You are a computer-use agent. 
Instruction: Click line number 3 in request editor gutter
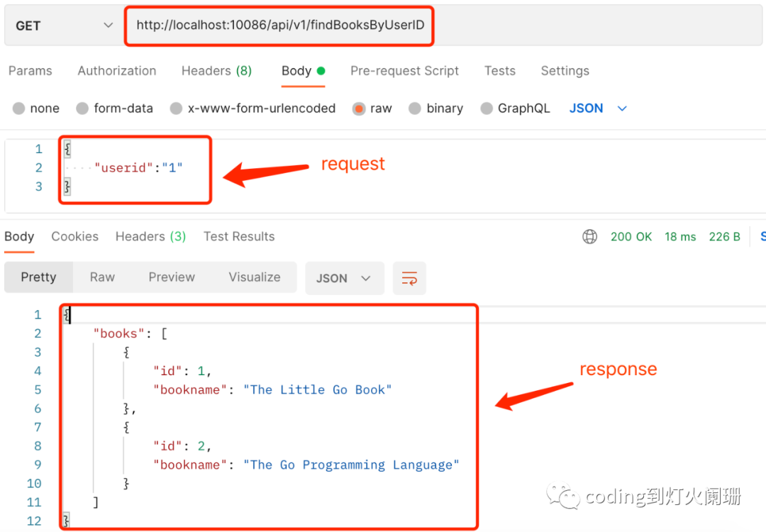[x=38, y=187]
